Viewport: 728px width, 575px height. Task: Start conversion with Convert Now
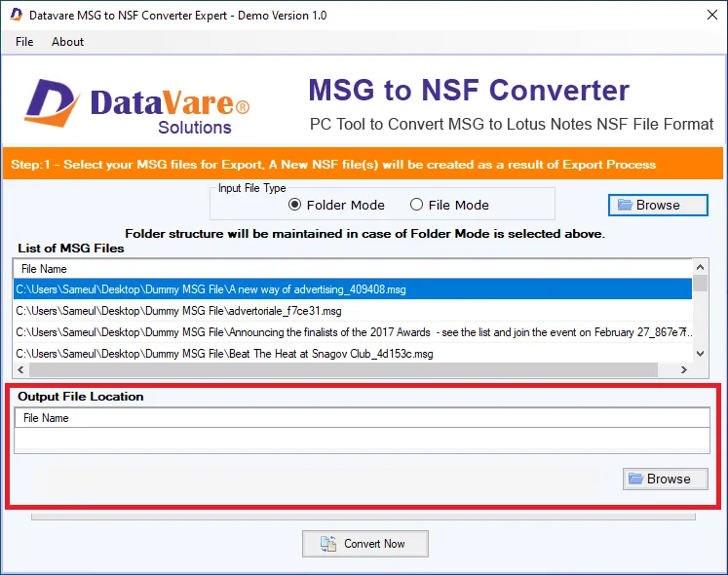coord(364,544)
